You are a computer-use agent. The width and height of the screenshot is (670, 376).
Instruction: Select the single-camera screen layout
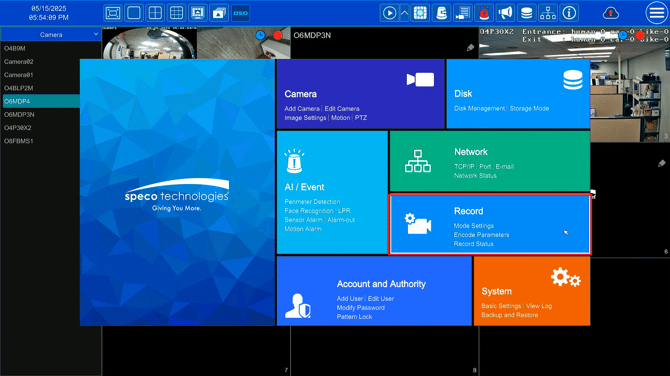(134, 13)
